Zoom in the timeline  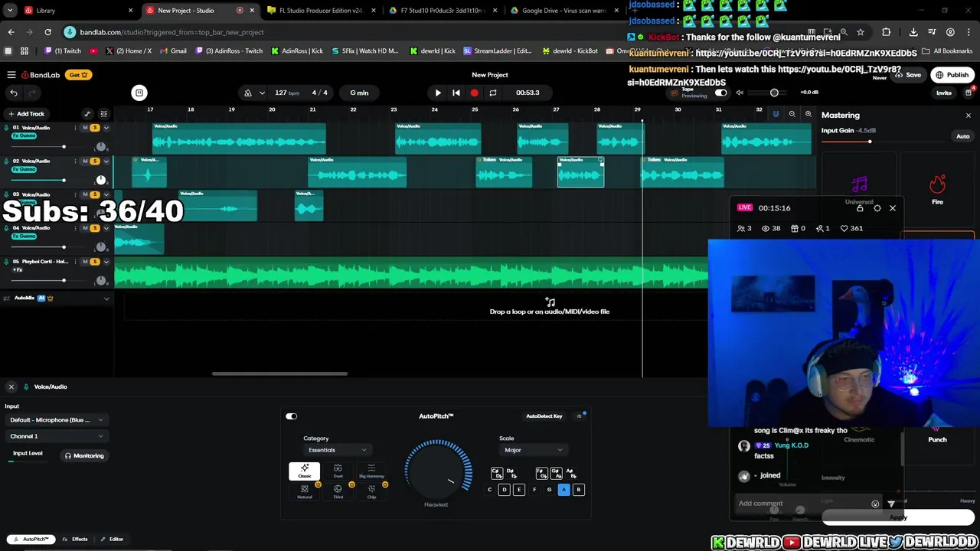tap(808, 114)
